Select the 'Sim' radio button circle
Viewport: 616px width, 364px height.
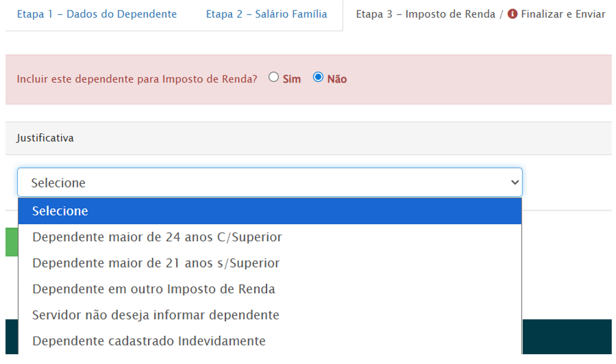pos(274,78)
